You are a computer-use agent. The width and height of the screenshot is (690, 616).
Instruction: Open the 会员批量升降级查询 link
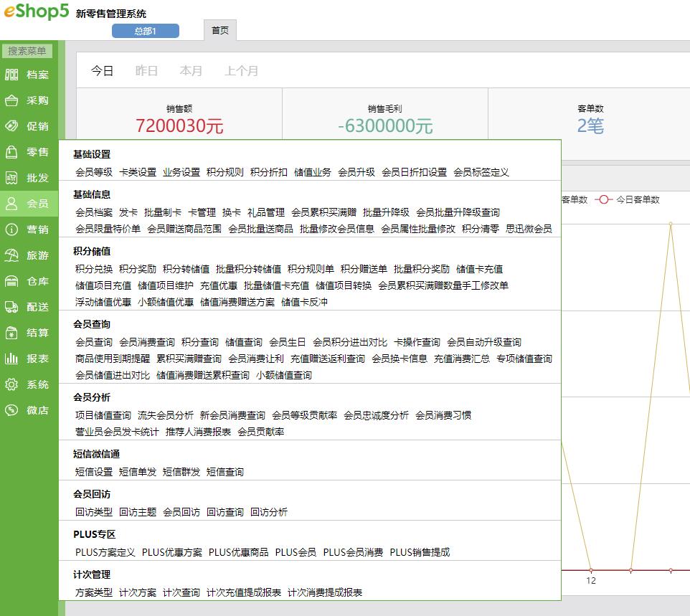coord(458,212)
